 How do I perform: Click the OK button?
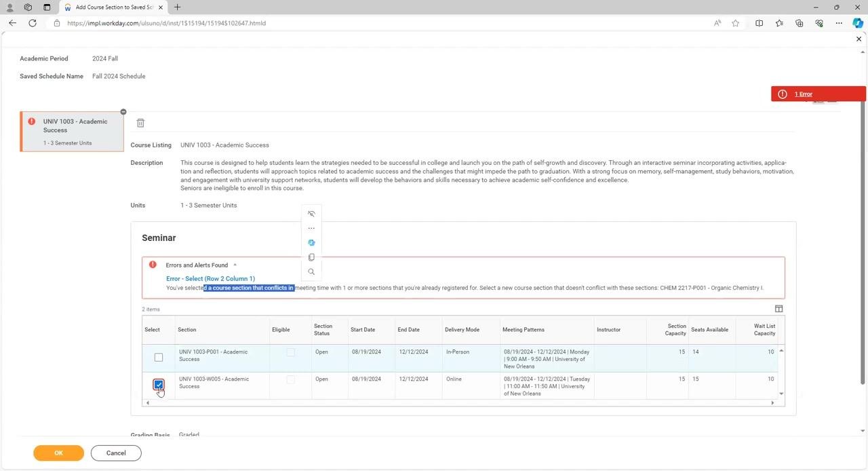[58, 453]
